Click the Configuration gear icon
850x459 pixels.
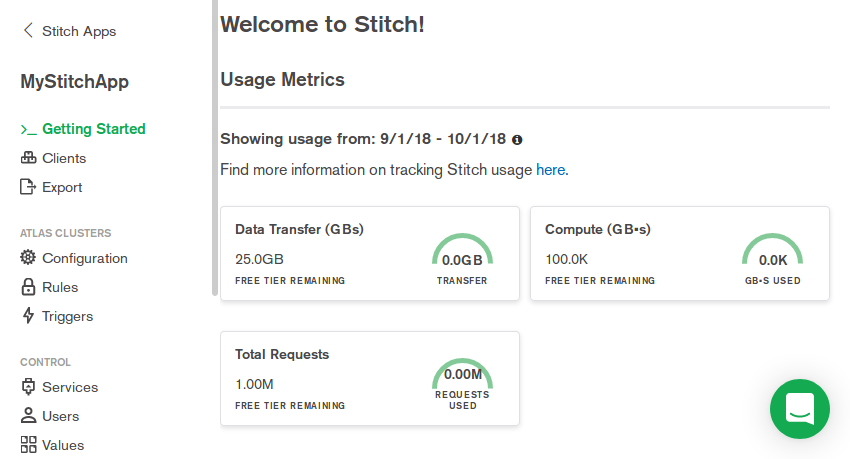(x=28, y=258)
